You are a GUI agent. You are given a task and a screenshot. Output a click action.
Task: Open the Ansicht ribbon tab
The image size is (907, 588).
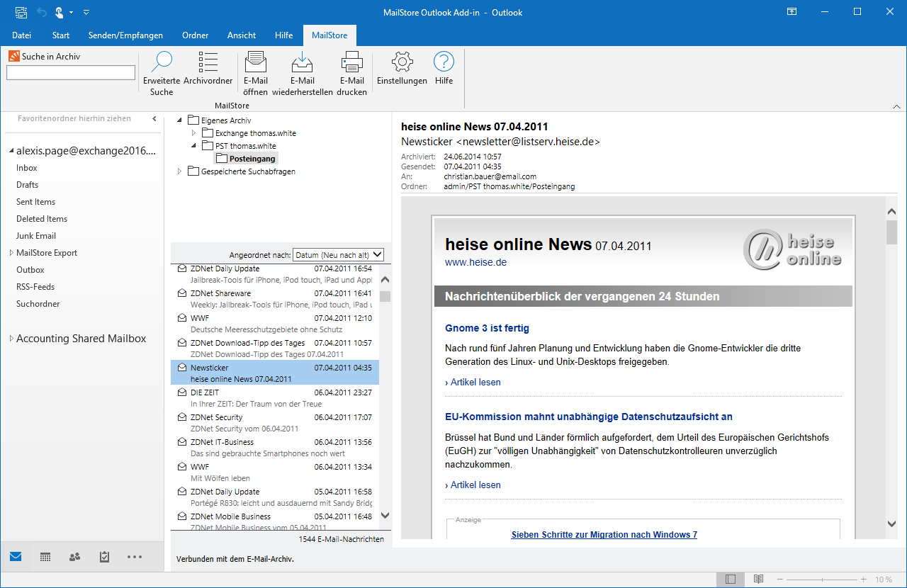[241, 35]
